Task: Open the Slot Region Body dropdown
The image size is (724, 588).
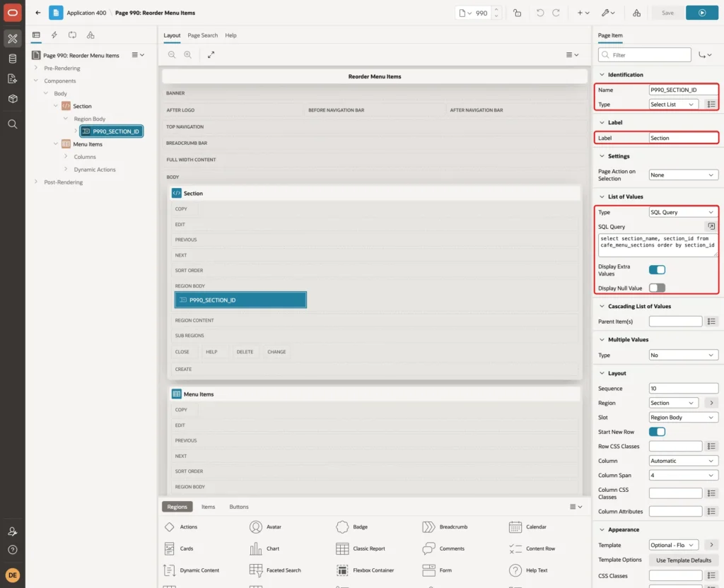Action: coord(684,417)
